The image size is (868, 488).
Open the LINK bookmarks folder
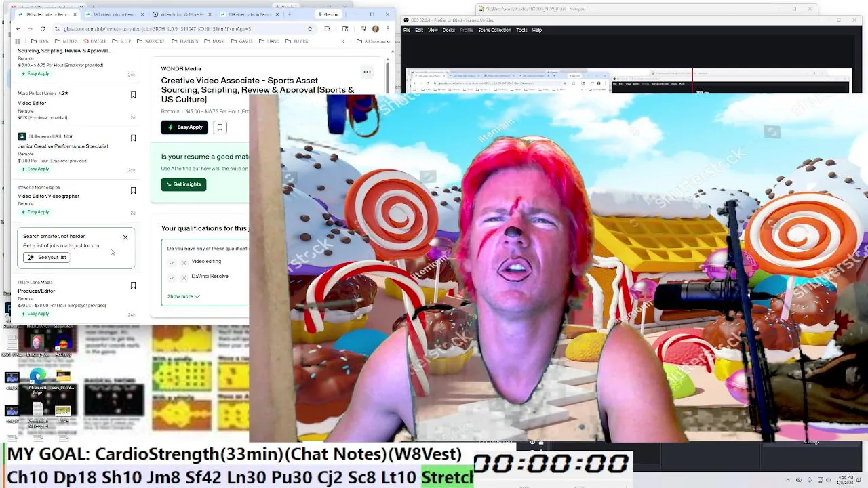coord(40,41)
